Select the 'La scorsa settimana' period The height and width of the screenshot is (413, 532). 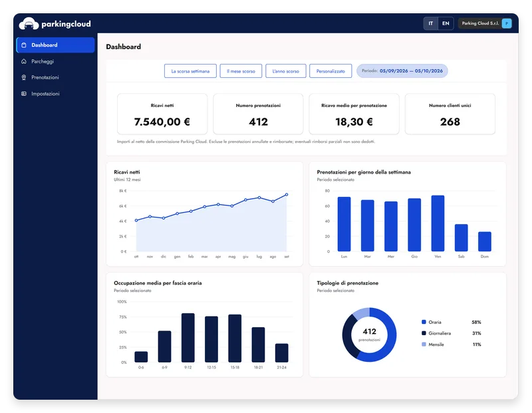190,71
